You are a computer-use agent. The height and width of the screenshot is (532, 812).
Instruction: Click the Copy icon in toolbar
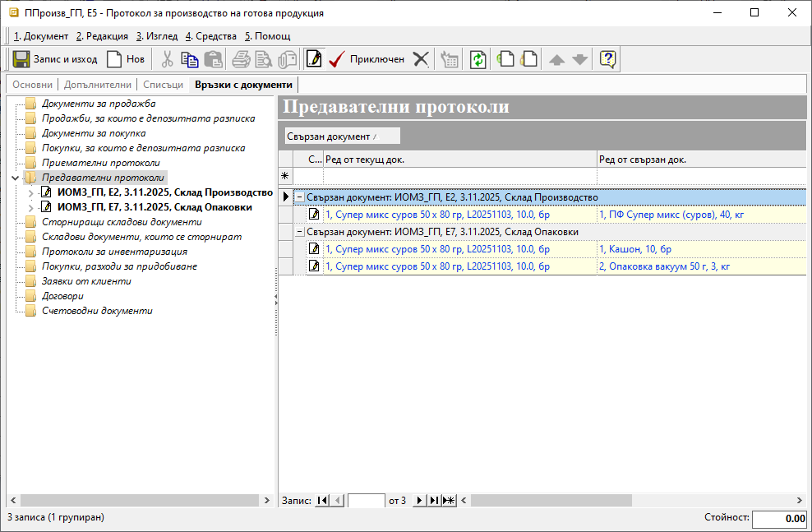point(190,59)
